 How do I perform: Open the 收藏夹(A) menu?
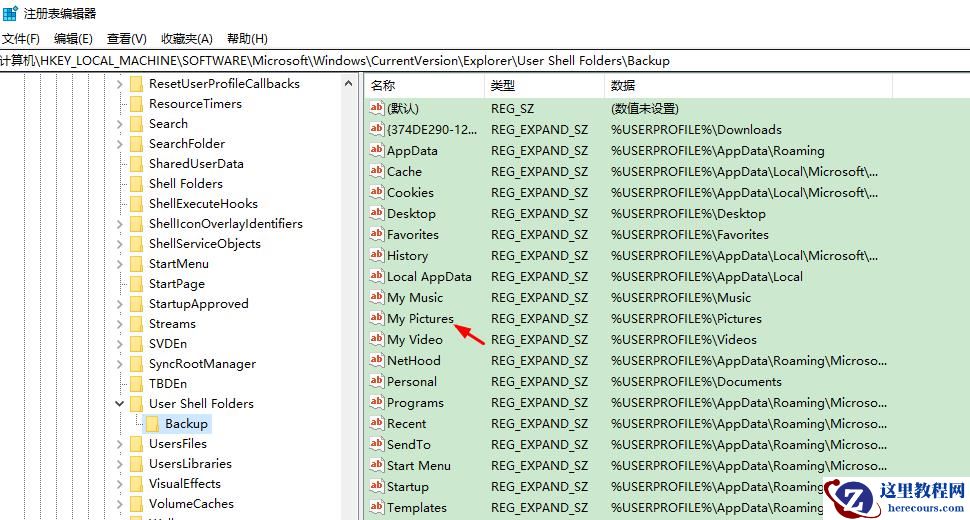click(x=187, y=39)
